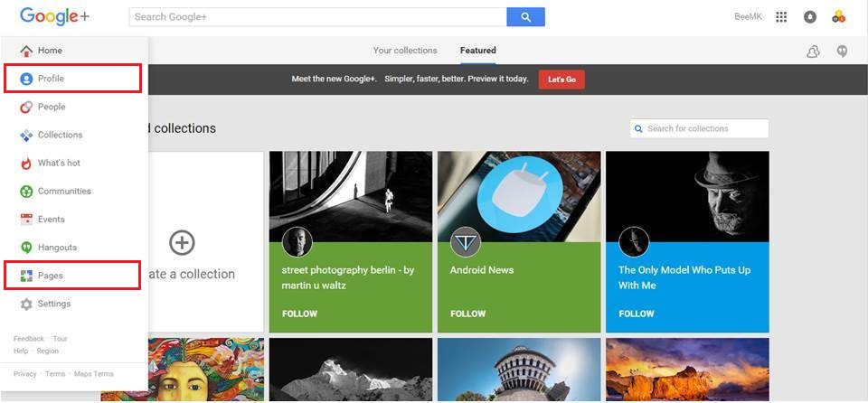This screenshot has width=868, height=403.
Task: Open the Events menu item
Action: (75, 220)
